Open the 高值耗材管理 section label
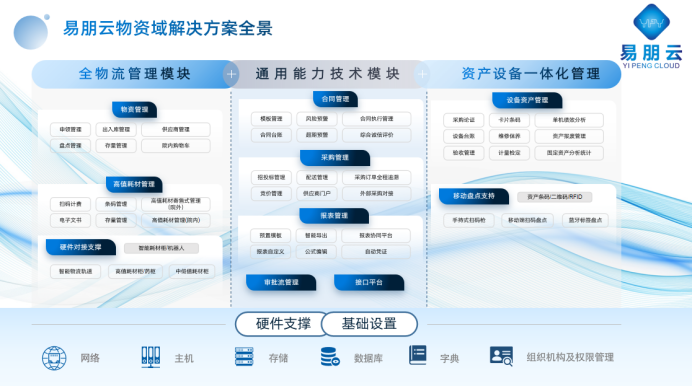The width and height of the screenshot is (692, 387). pos(134,184)
